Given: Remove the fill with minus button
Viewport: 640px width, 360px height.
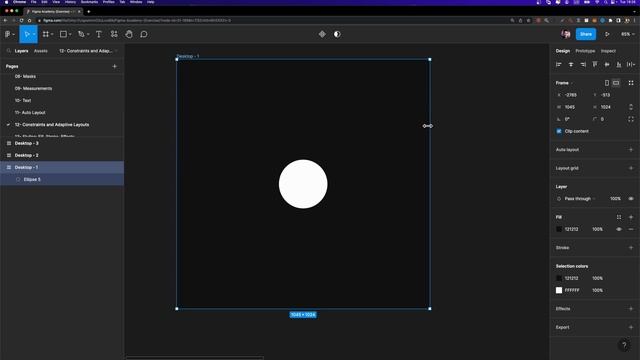Looking at the screenshot, I should pyautogui.click(x=631, y=229).
